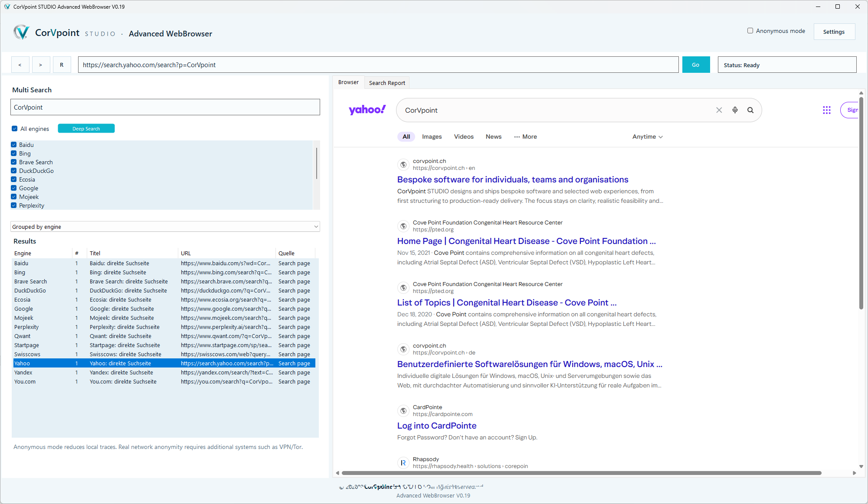The image size is (868, 504).
Task: Uncheck the DuckDuckGo engine checkbox
Action: click(x=14, y=171)
